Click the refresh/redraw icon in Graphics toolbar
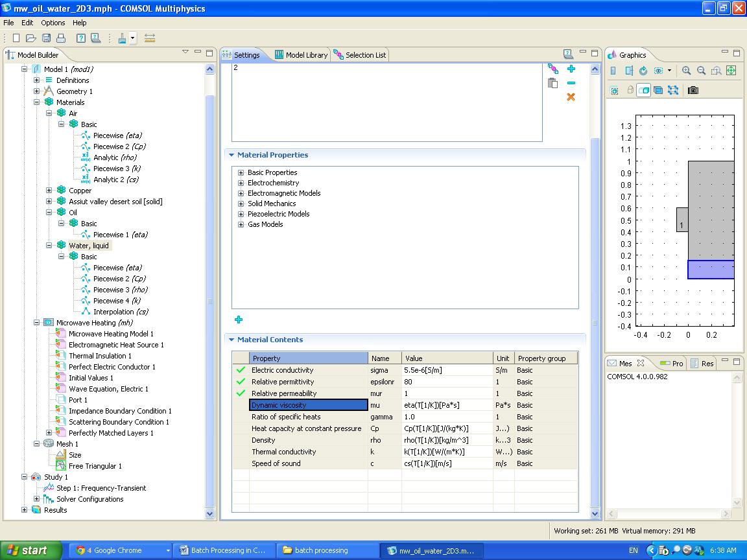The image size is (747, 560). click(x=643, y=71)
